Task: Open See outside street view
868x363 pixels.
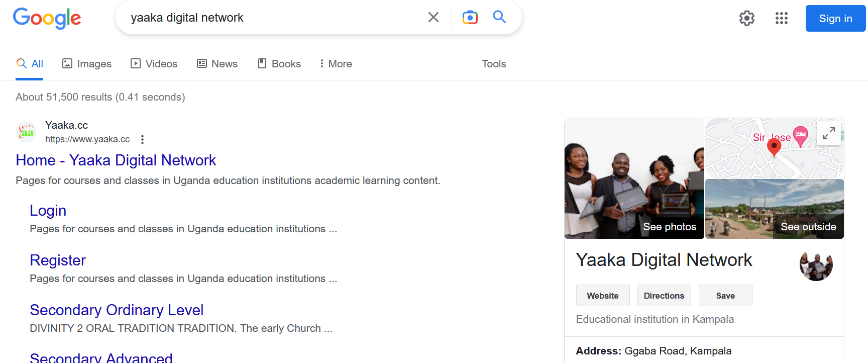Action: 808,226
